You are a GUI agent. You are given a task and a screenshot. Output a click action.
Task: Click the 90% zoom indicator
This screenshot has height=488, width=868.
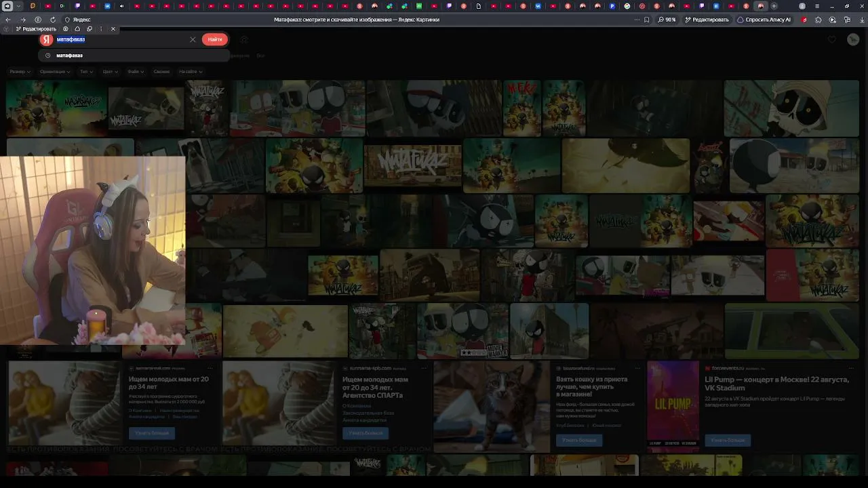667,20
